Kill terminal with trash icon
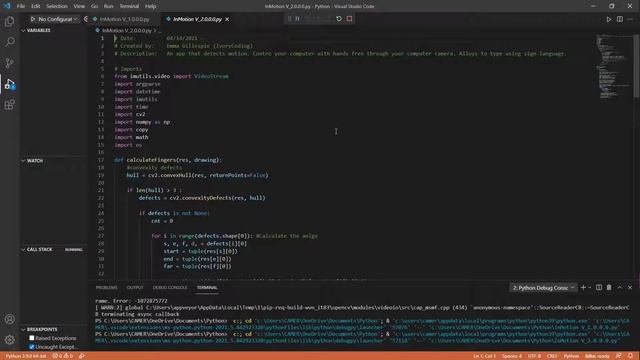The width and height of the screenshot is (640, 360). tap(609, 288)
